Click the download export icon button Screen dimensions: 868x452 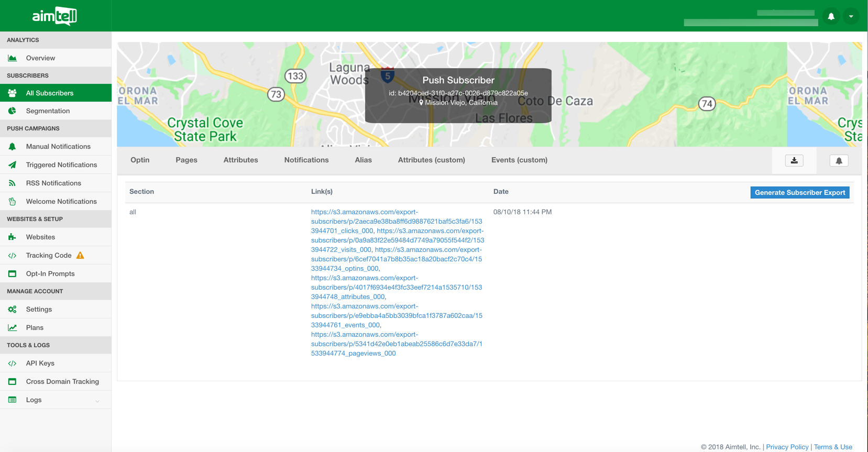pyautogui.click(x=794, y=161)
